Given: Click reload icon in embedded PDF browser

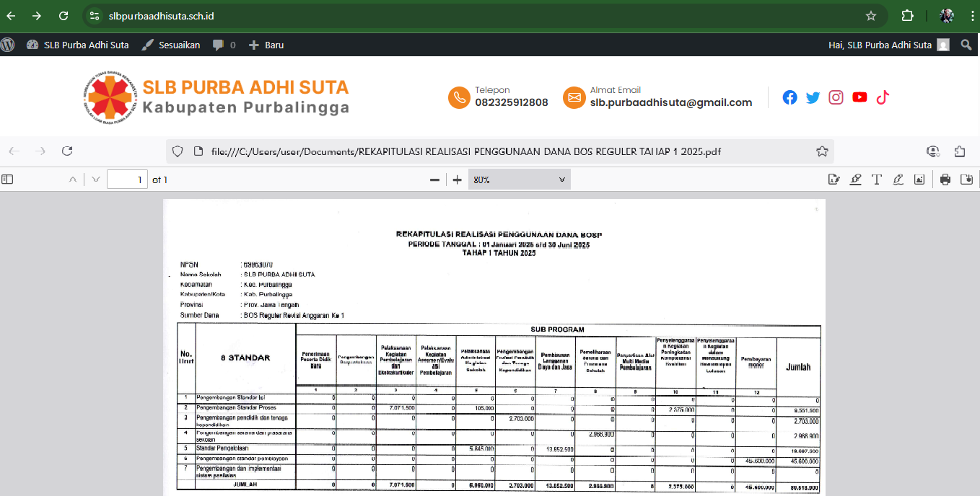Looking at the screenshot, I should point(67,151).
